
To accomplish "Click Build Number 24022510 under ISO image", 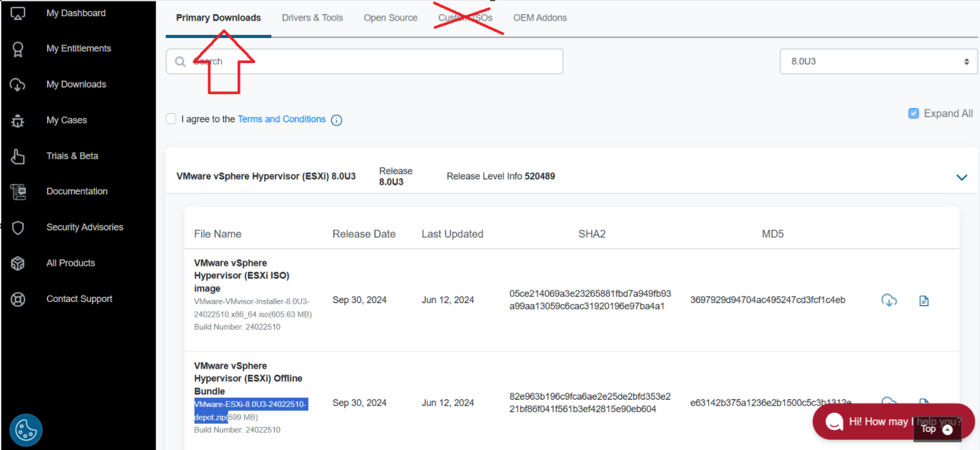I will coord(237,327).
